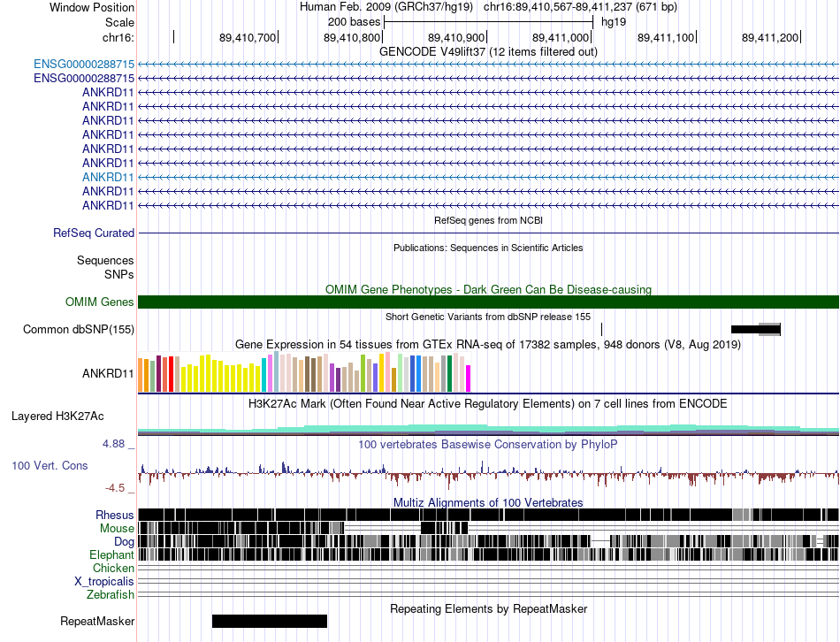Screen dimensions: 840x642
Task: Select the Chicken alignment label
Action: (x=113, y=568)
